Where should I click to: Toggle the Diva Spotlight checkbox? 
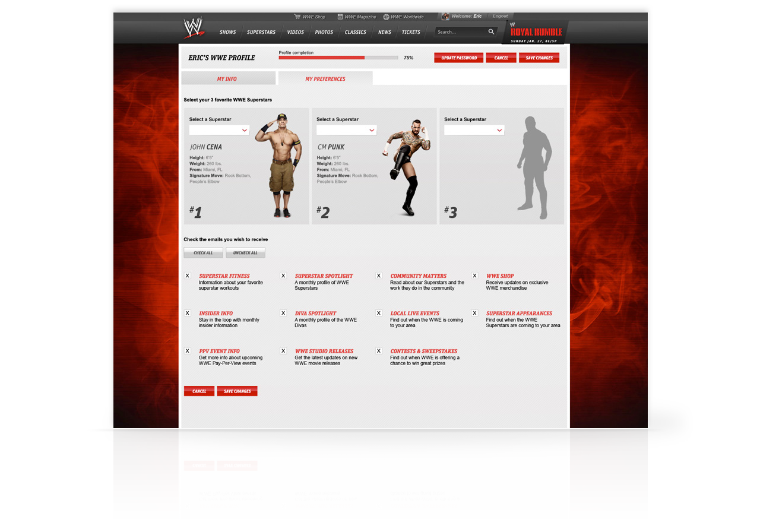(x=283, y=313)
